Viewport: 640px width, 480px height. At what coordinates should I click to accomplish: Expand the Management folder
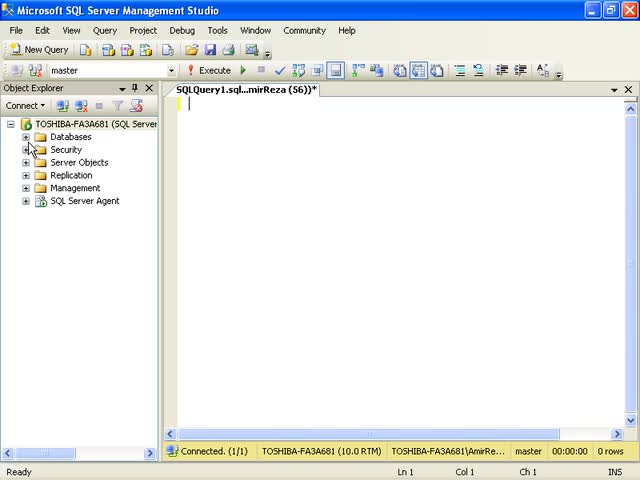pos(26,188)
